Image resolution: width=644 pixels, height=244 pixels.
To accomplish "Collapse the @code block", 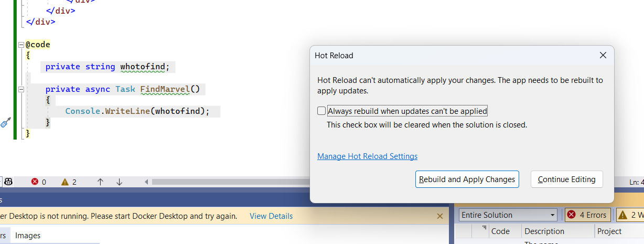I will pos(21,45).
